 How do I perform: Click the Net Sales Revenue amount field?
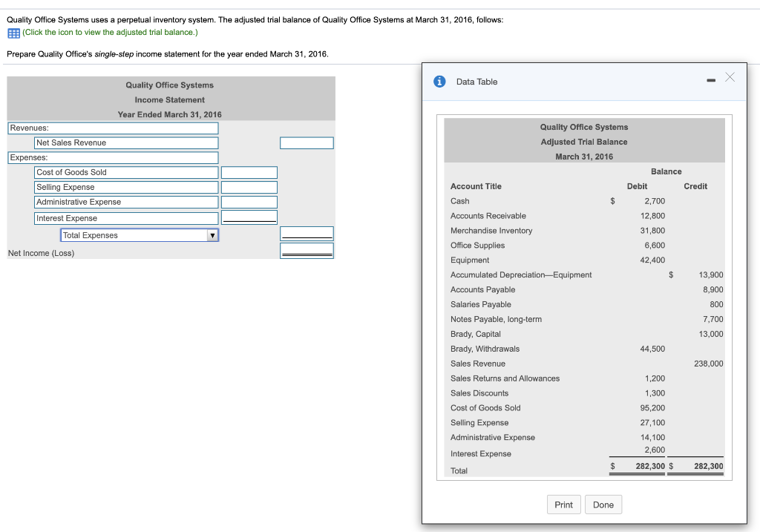(307, 142)
